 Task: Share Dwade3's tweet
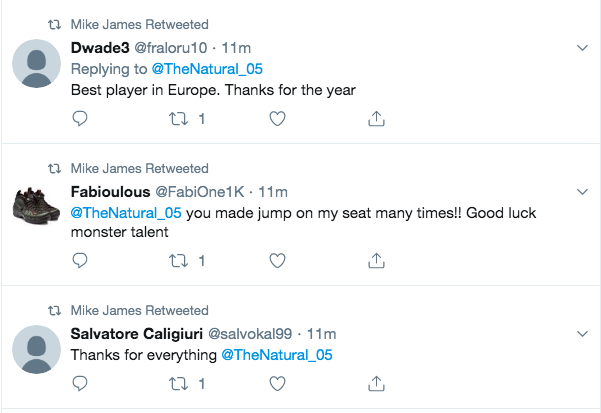point(377,119)
